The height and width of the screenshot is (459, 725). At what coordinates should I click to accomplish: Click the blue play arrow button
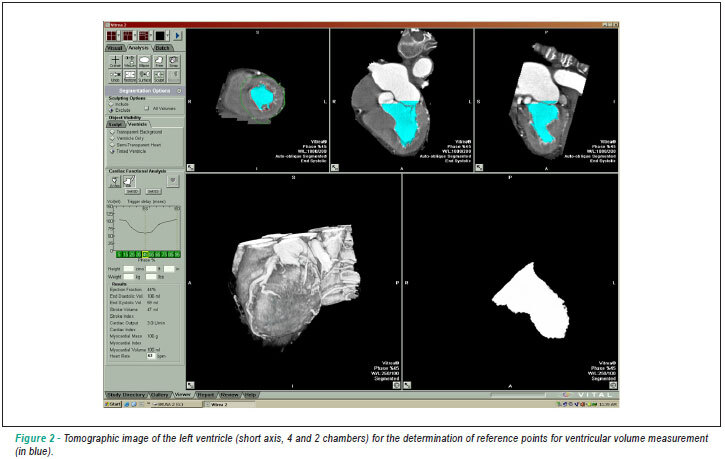pyautogui.click(x=178, y=36)
